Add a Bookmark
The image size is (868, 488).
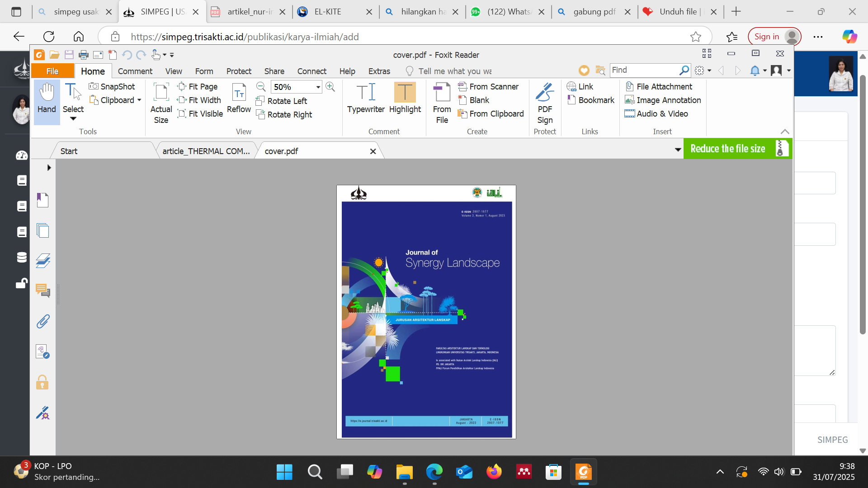click(591, 100)
